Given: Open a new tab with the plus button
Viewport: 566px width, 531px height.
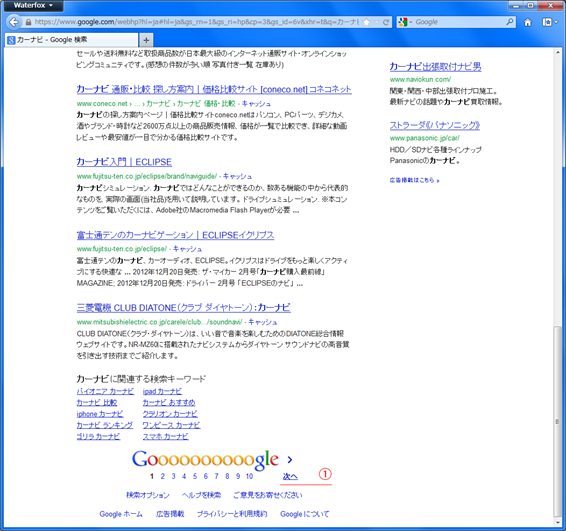Looking at the screenshot, I should [146, 40].
